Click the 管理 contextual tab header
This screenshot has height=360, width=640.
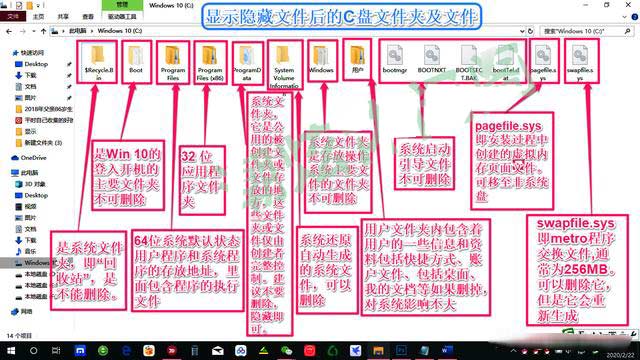(122, 4)
